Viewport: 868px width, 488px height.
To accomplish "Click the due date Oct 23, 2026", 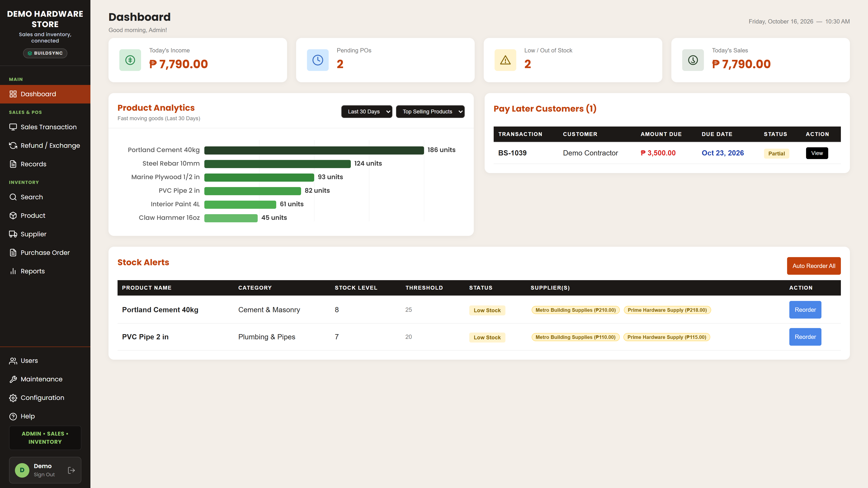I will click(722, 153).
